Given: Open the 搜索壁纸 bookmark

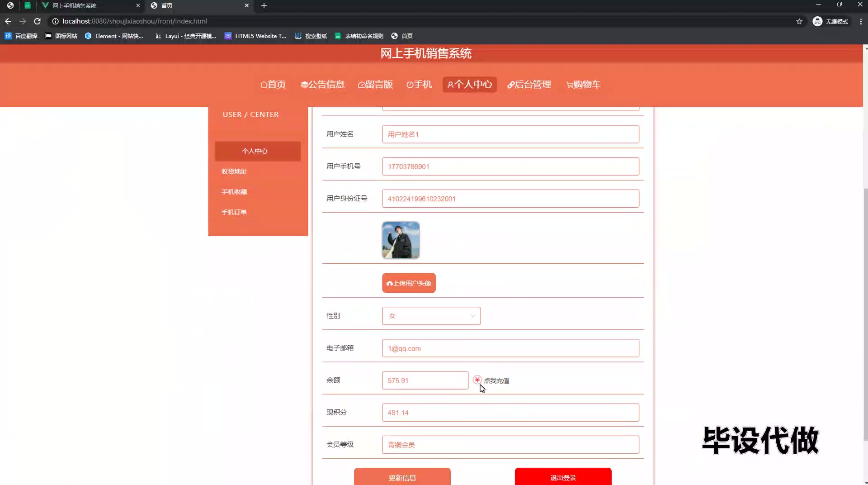Looking at the screenshot, I should point(311,36).
